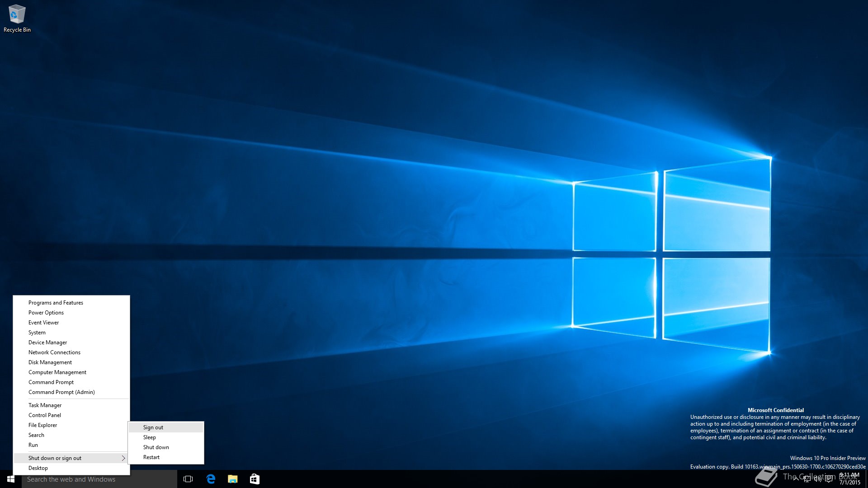Open File Explorer taskbar icon
Screen dimensions: 868x488
tap(233, 479)
